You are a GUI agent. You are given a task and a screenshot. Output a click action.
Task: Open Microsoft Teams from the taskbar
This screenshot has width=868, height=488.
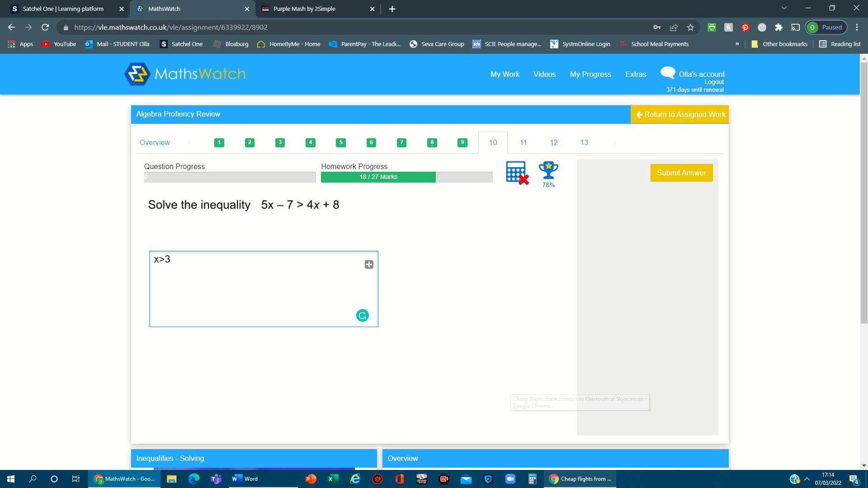(216, 479)
